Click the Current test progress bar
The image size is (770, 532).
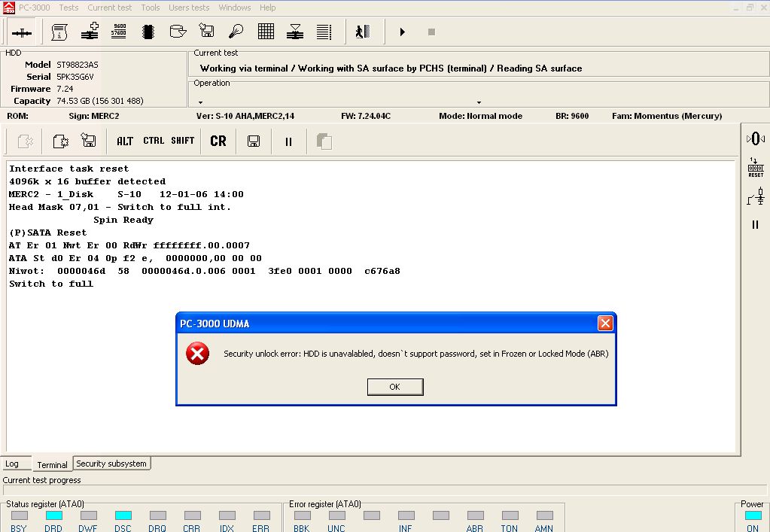385,491
